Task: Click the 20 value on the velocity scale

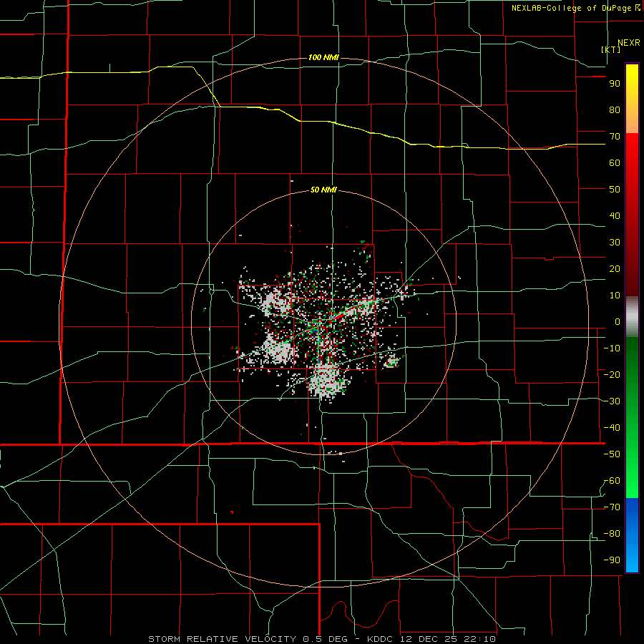Action: (615, 269)
